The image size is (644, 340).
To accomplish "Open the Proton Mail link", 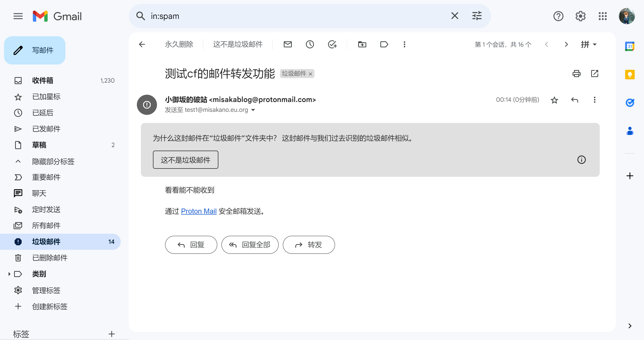I will point(198,211).
